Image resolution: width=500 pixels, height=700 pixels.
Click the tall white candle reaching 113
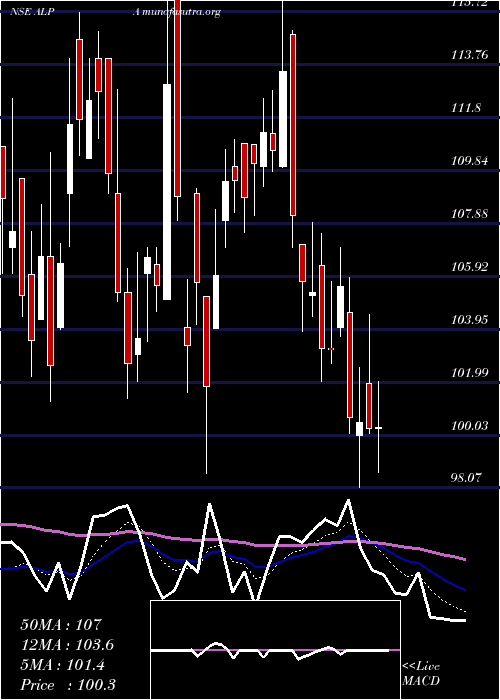click(x=167, y=192)
